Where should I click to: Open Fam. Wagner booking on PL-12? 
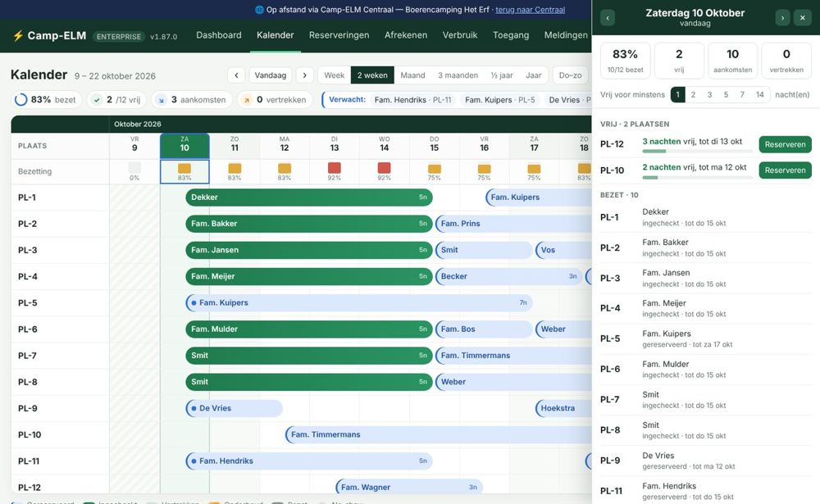click(x=409, y=488)
